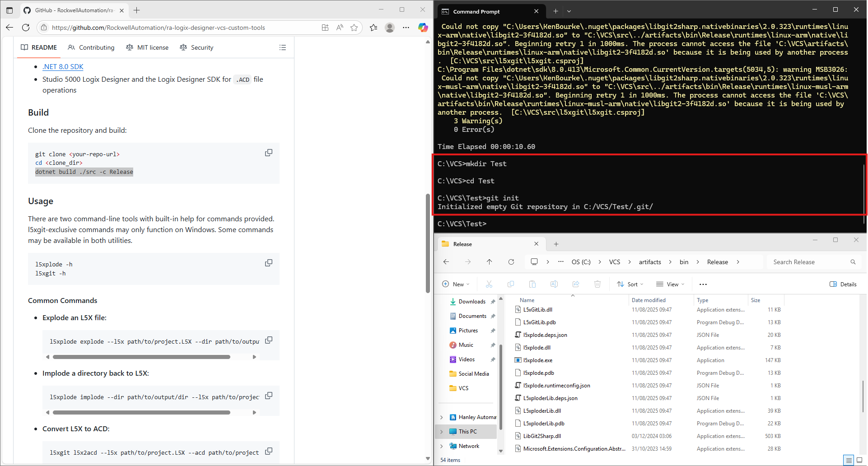Copy the l5xgit l5x2acd command
868x466 pixels.
[x=269, y=451]
